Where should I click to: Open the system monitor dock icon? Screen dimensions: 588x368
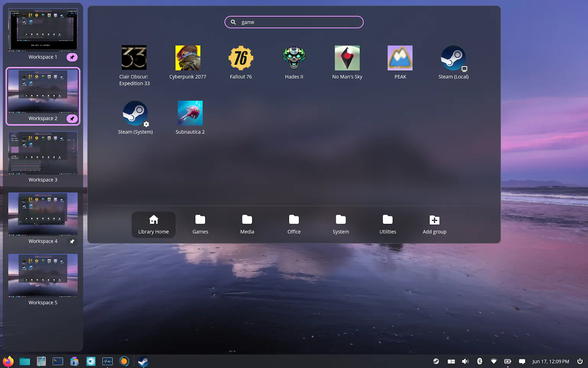click(108, 361)
